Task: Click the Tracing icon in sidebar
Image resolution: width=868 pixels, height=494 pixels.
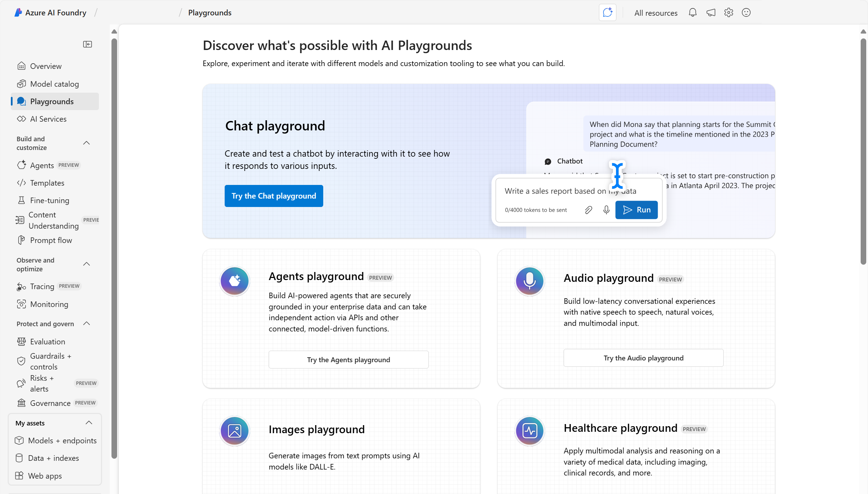Action: 21,286
